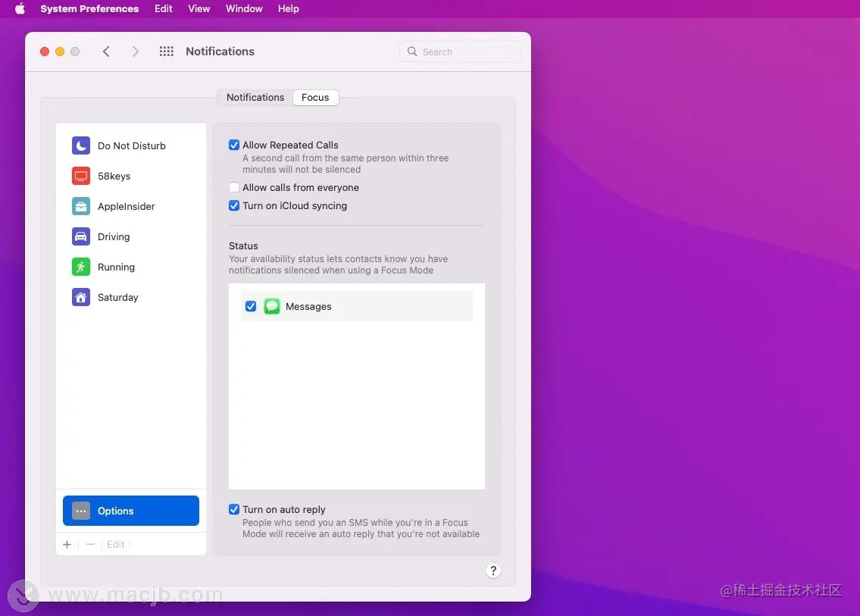Select the AppleInsider briefcase icon
The image size is (860, 616).
point(80,206)
